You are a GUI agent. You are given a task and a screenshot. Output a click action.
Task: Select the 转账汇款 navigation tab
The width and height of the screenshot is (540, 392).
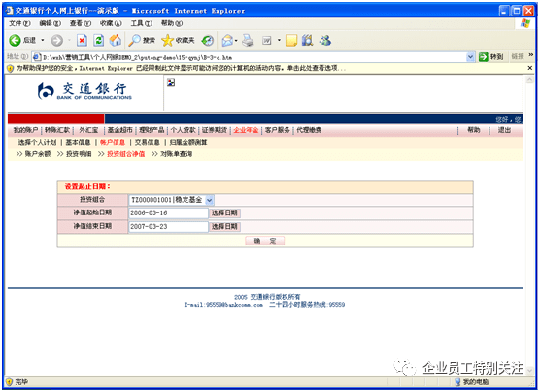click(x=57, y=130)
